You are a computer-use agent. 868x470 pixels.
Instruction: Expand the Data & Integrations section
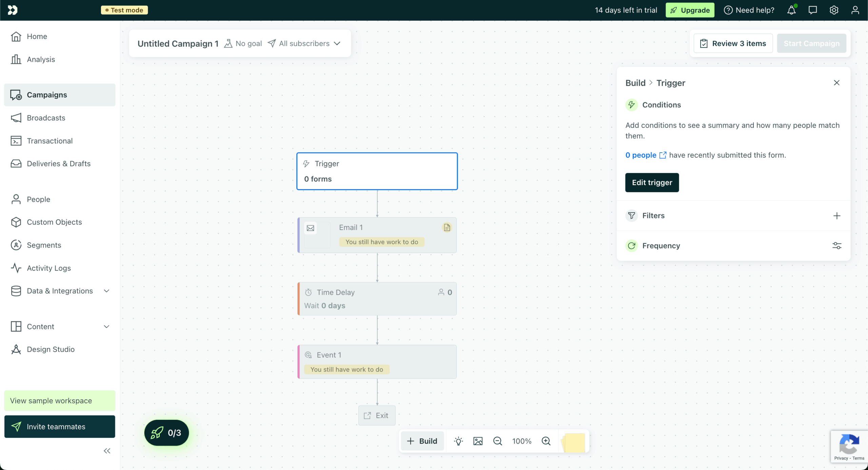60,291
